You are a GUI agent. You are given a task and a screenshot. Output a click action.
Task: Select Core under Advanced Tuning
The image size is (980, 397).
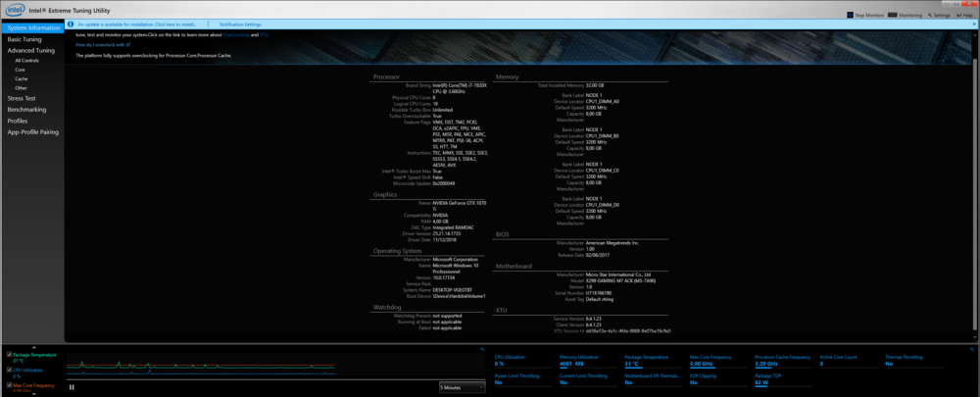[21, 70]
